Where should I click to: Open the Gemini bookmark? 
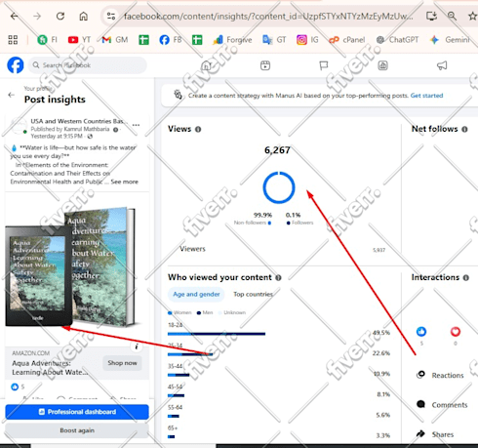[x=450, y=40]
